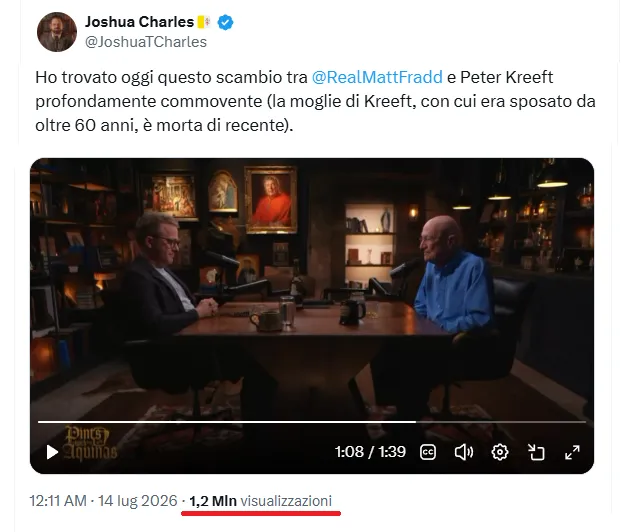Play the video with the play button

point(52,452)
